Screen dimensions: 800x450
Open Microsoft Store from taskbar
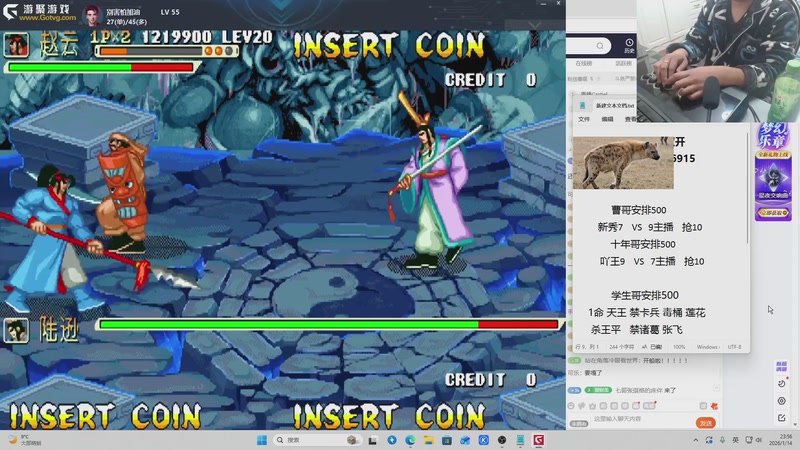coord(447,440)
